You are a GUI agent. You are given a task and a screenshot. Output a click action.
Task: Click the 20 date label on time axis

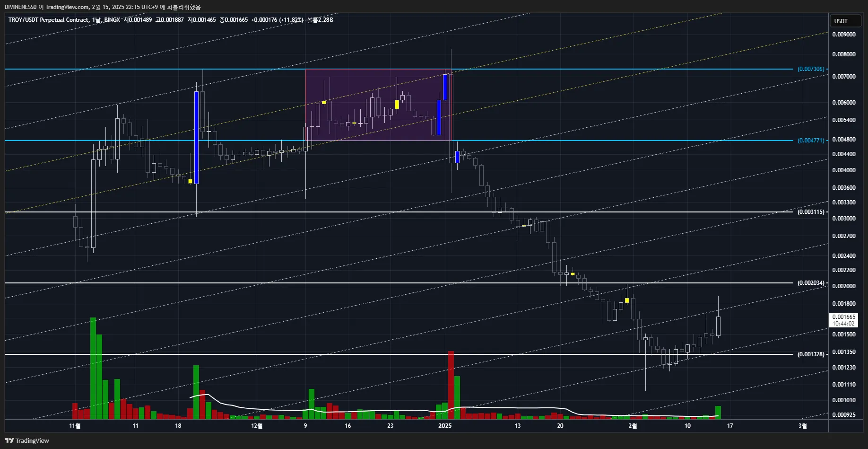tap(560, 426)
